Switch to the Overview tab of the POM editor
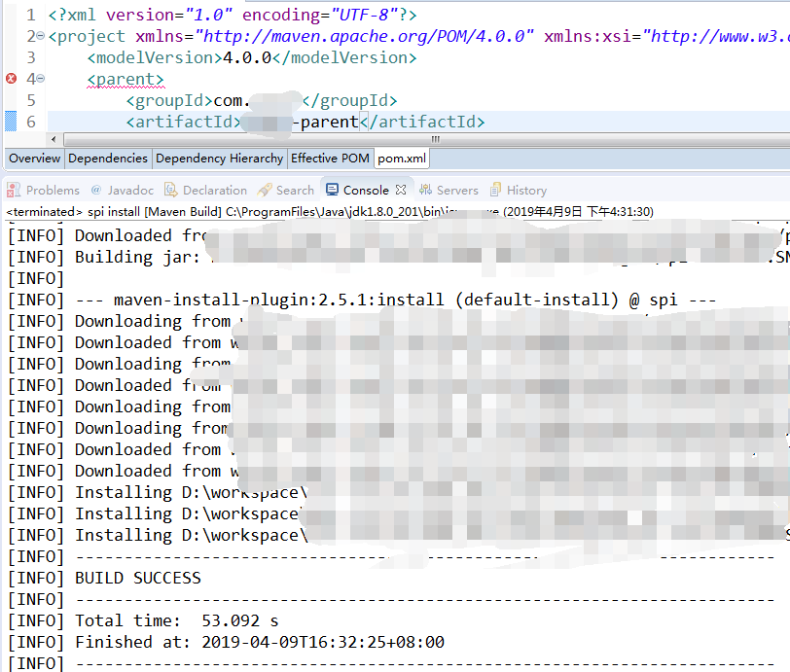The width and height of the screenshot is (790, 672). [34, 159]
